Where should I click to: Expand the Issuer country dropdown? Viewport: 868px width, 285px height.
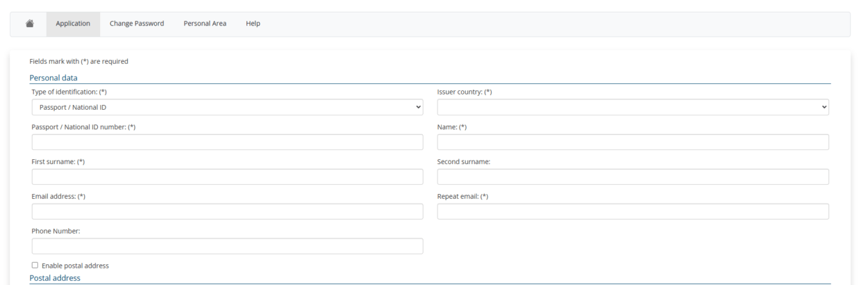pyautogui.click(x=633, y=107)
